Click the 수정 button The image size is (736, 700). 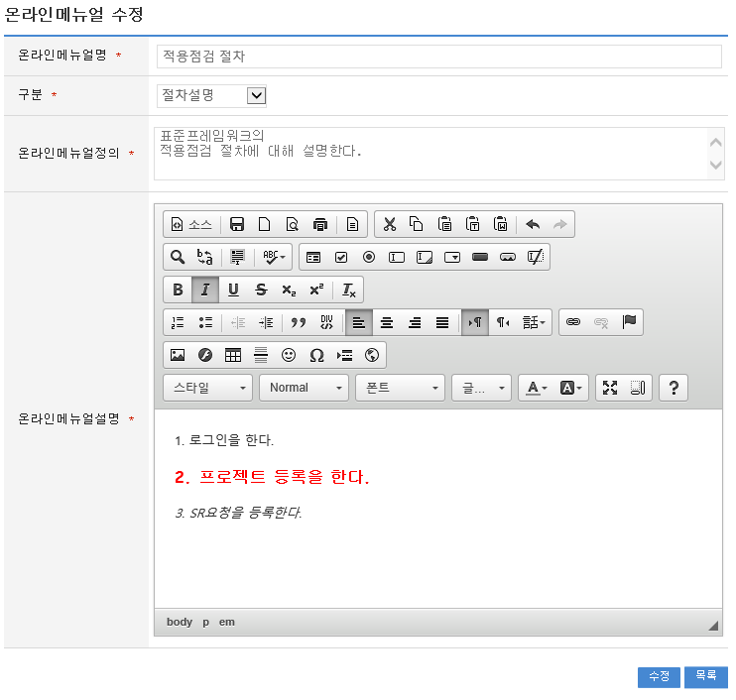click(659, 676)
